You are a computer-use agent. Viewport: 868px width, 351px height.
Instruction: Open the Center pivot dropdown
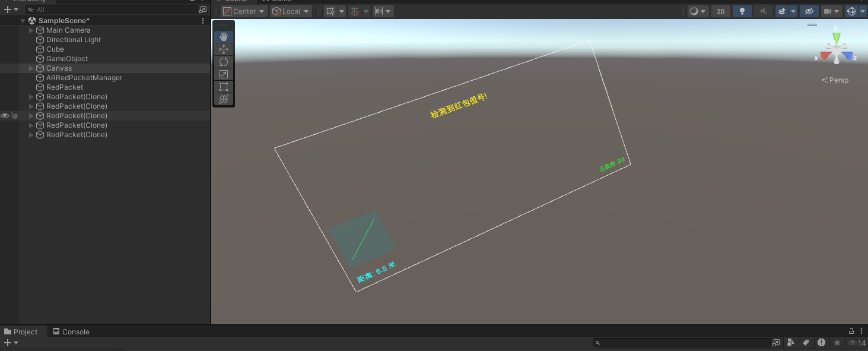click(244, 11)
